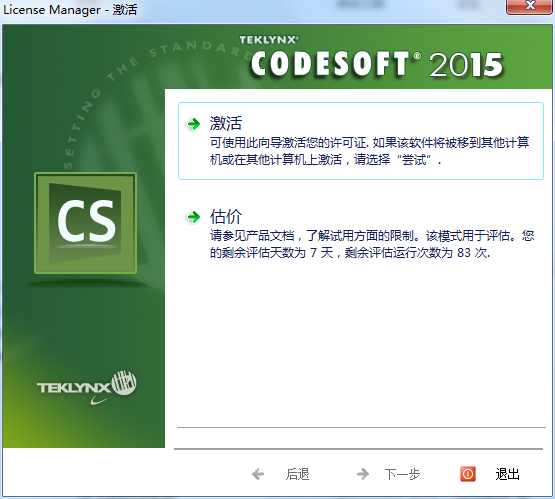555x499 pixels.
Task: Click the 退出 button
Action: point(507,474)
